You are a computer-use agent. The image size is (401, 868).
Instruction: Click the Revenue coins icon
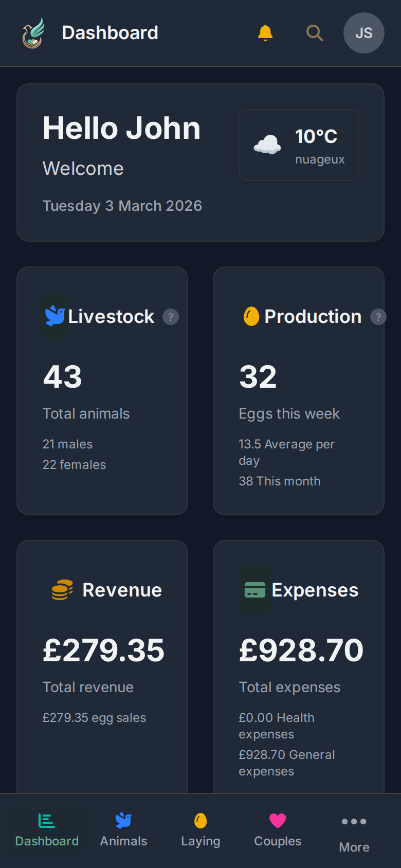(62, 590)
